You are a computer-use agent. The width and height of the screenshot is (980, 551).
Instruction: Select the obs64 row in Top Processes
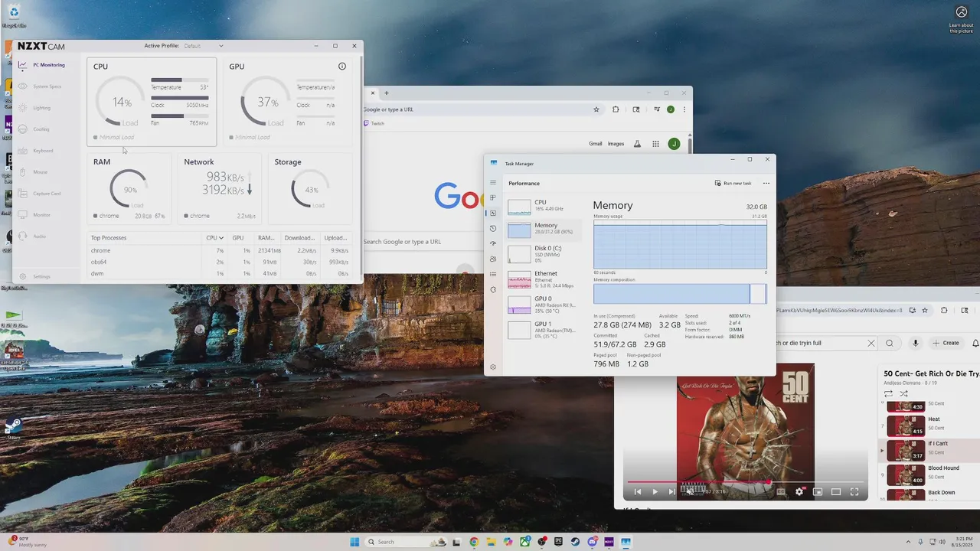click(220, 262)
